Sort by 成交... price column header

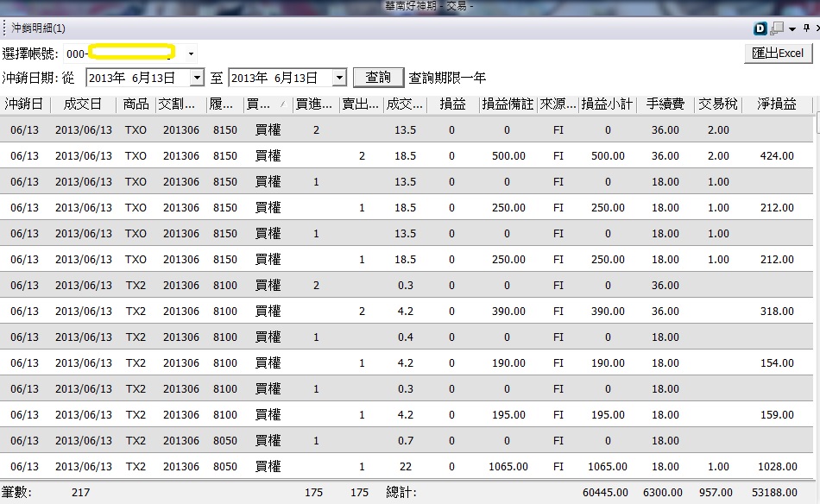pyautogui.click(x=404, y=104)
